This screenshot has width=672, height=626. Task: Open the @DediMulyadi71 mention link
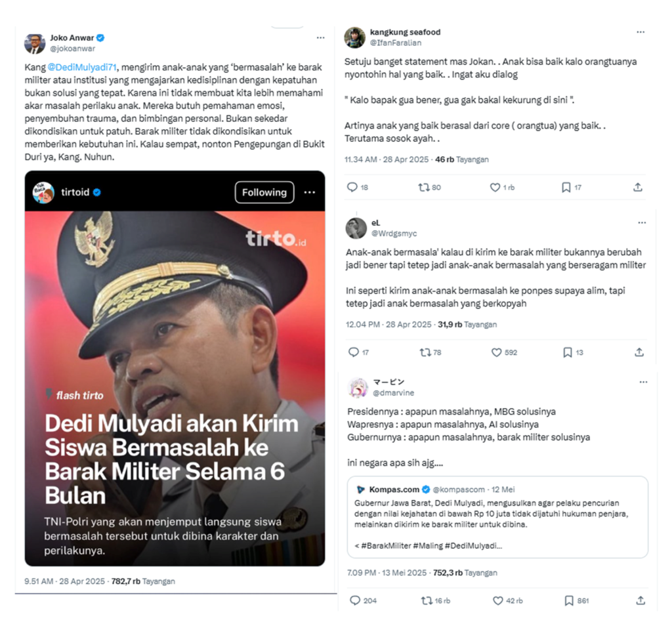(x=82, y=68)
